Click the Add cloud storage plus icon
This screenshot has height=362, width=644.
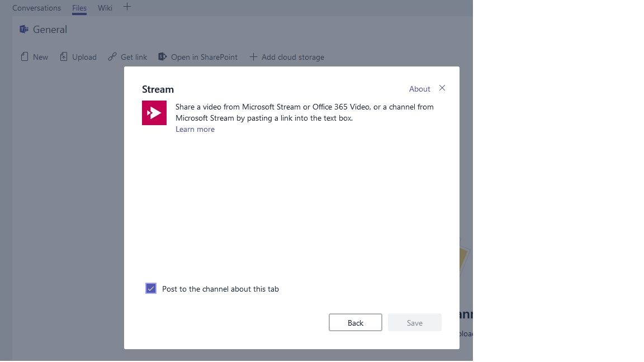254,56
